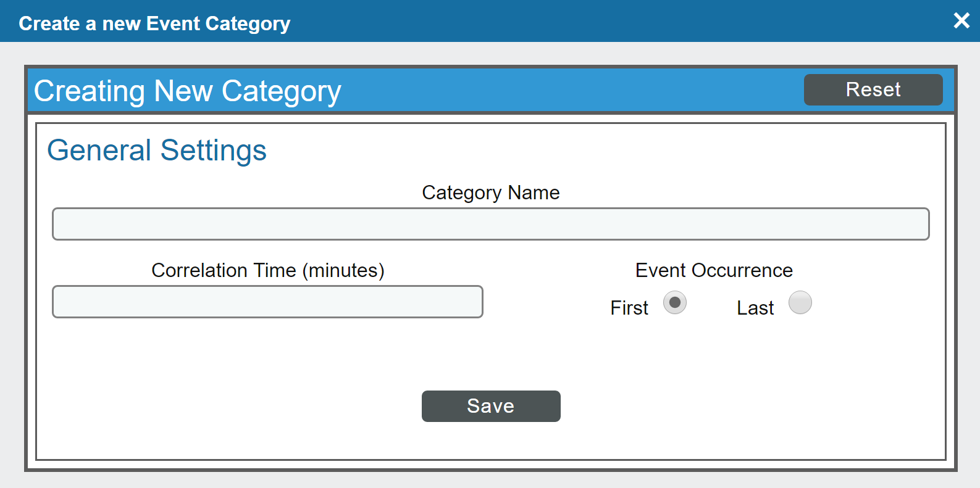The height and width of the screenshot is (488, 980).
Task: Click the Category Name label
Action: point(490,192)
